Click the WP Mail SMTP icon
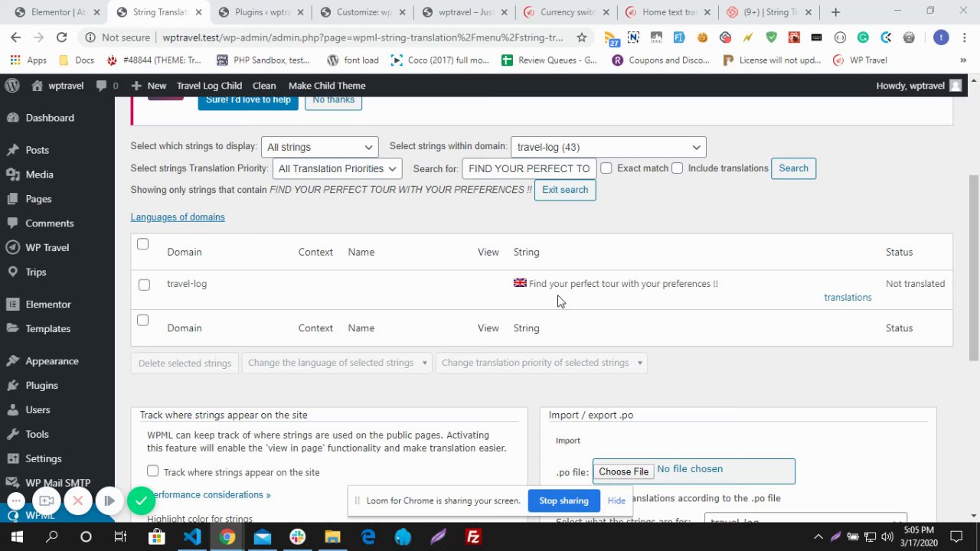Viewport: 980px width, 551px height. (12, 483)
